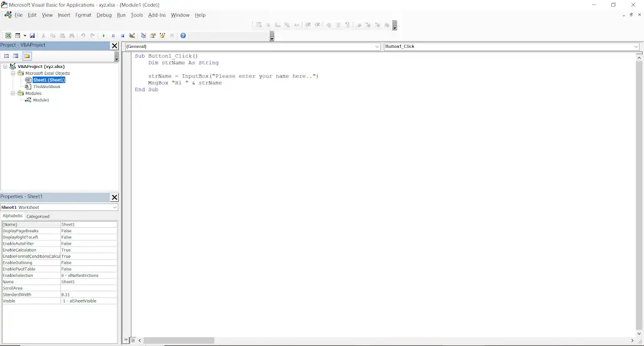Select Module1 in the project tree
Viewport: 644px width, 346px height.
[x=41, y=100]
